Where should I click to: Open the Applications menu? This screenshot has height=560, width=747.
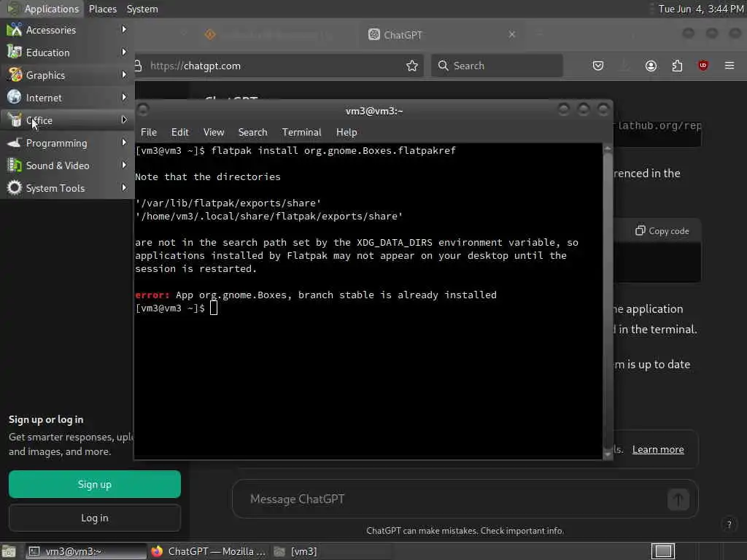43,9
